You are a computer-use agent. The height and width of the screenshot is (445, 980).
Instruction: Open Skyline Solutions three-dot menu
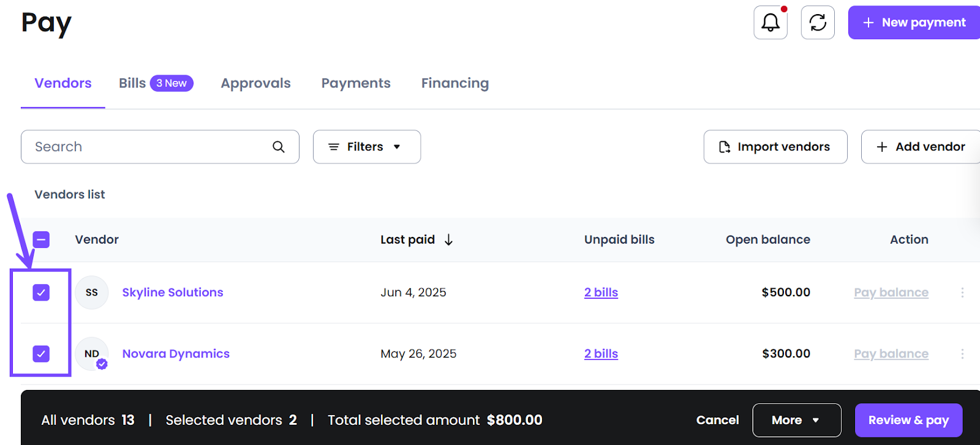point(962,293)
